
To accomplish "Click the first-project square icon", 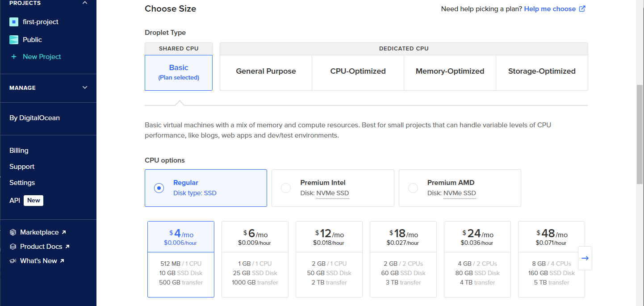I will coord(14,22).
